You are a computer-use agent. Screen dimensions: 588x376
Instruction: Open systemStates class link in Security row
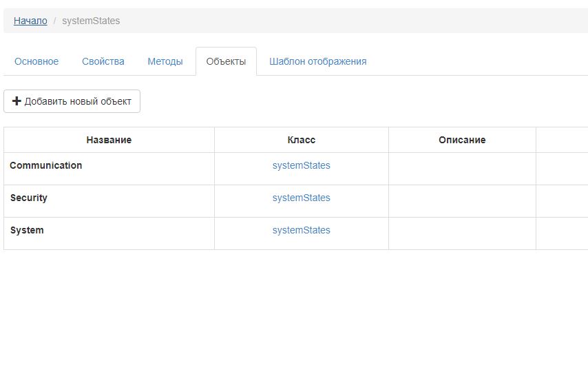click(302, 198)
